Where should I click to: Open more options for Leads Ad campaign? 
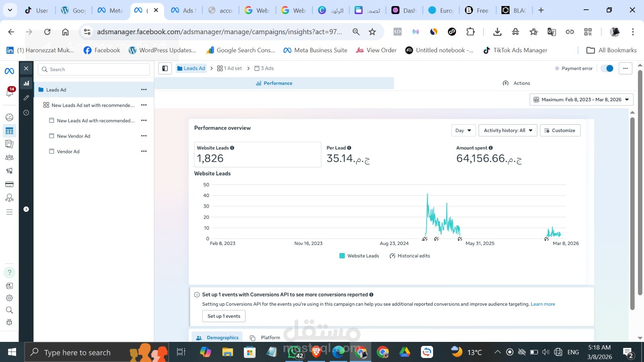(144, 90)
